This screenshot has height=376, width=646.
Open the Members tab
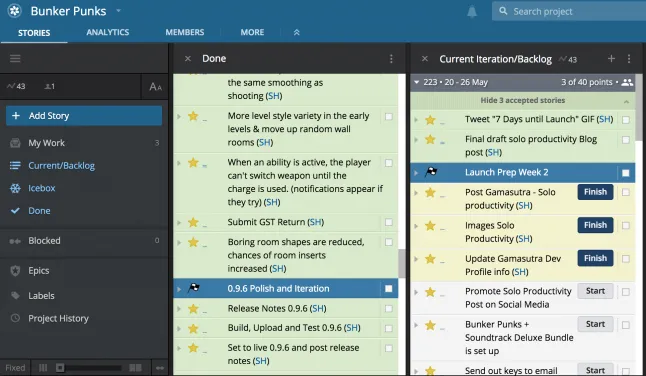tap(185, 32)
